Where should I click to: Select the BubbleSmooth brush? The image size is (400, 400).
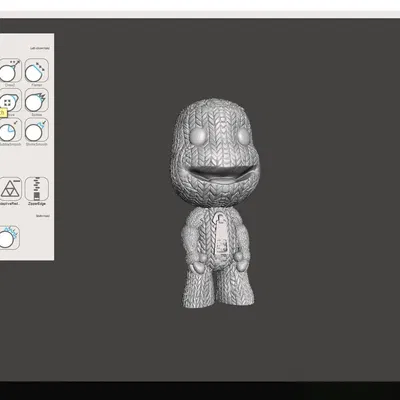pos(10,130)
